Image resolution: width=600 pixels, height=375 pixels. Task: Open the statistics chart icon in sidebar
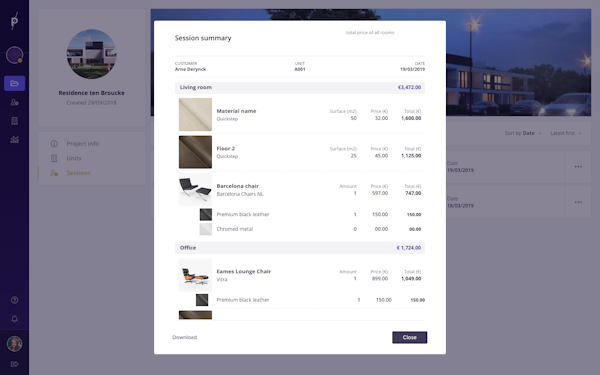tap(15, 139)
